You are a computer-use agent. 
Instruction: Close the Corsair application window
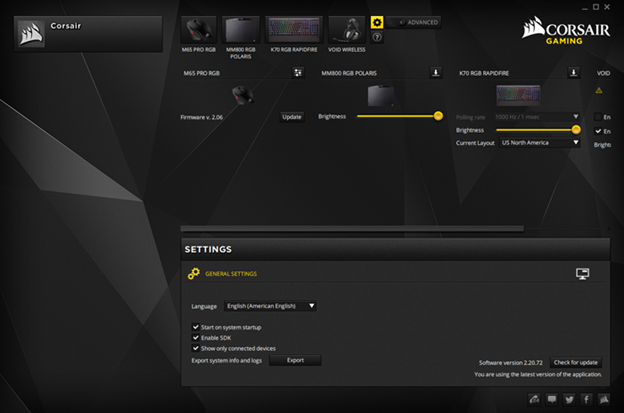[607, 7]
